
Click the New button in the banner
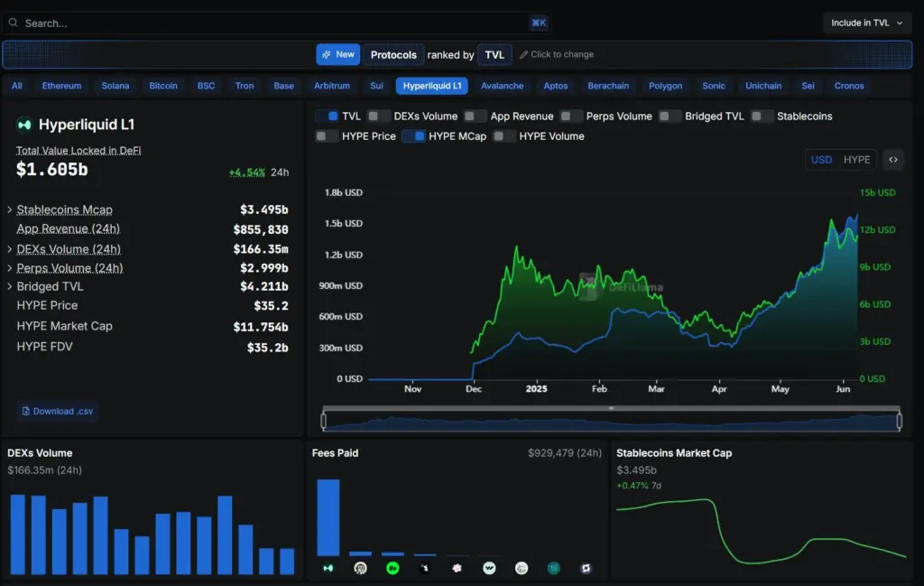[x=337, y=55]
